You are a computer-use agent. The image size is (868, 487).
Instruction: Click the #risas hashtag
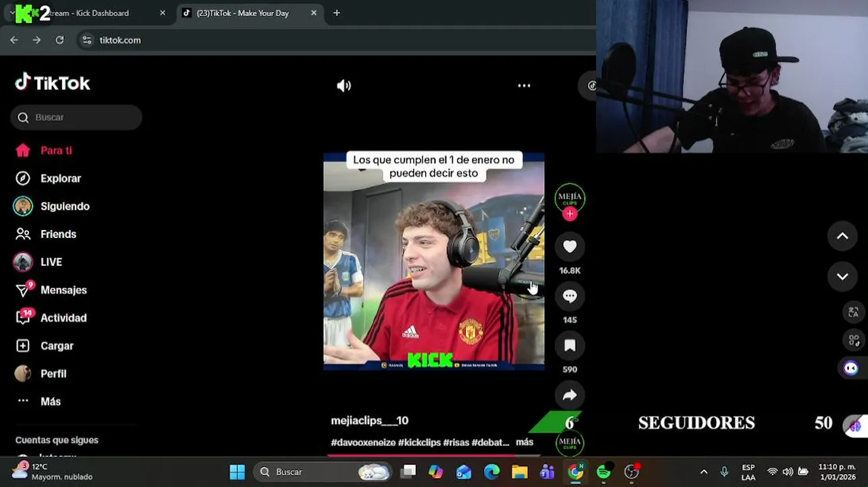tap(456, 442)
